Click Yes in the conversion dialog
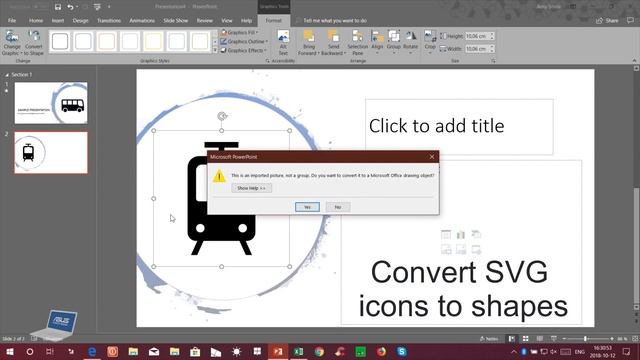The height and width of the screenshot is (360, 640). pyautogui.click(x=307, y=207)
